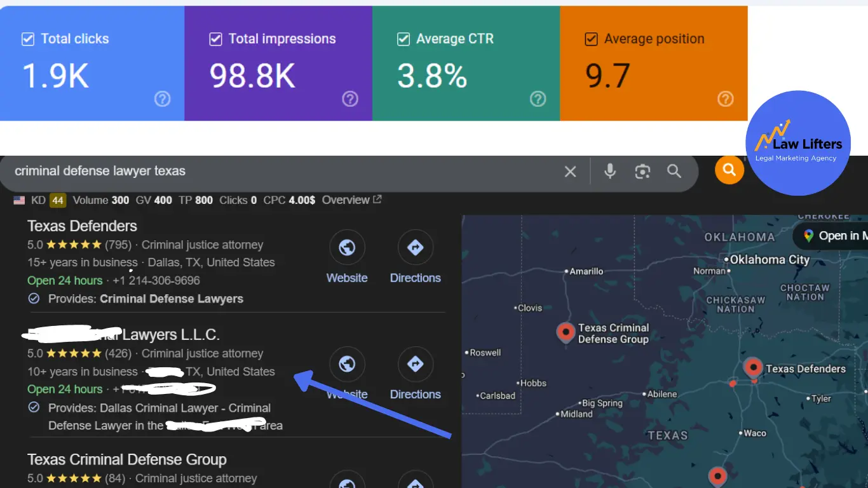Get Directions to Texas Defenders
The width and height of the screenshot is (868, 488).
416,257
